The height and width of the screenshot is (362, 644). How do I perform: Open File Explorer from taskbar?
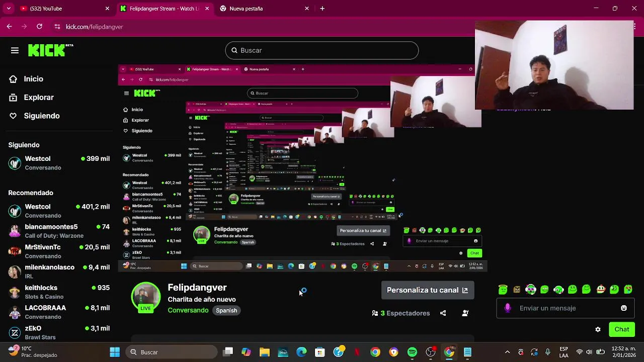pyautogui.click(x=265, y=352)
